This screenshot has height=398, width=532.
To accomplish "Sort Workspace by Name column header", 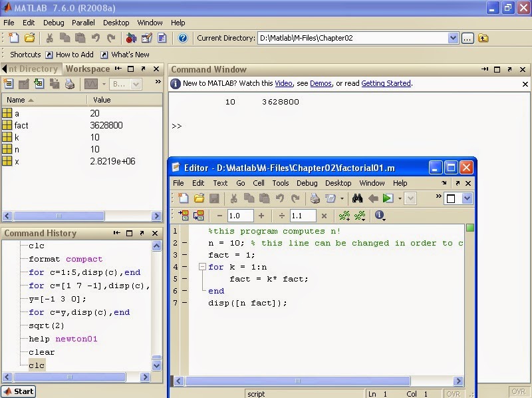I will (x=44, y=100).
